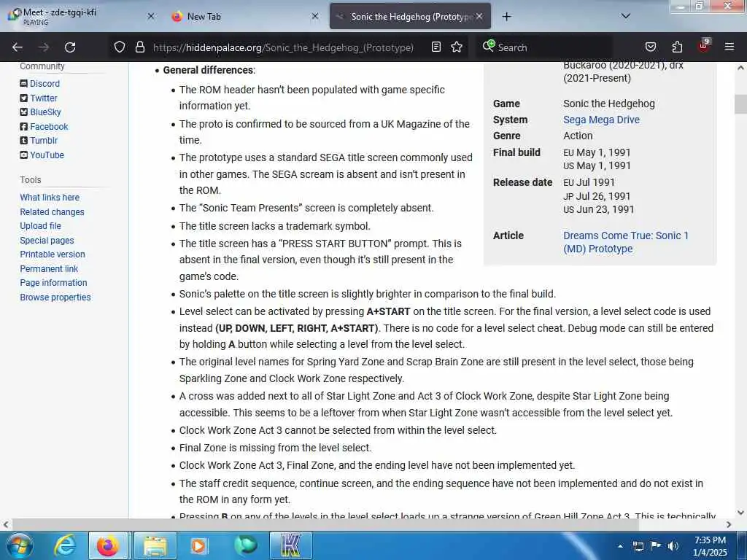
Task: Click the scroll down arrow of page
Action: pyautogui.click(x=740, y=513)
